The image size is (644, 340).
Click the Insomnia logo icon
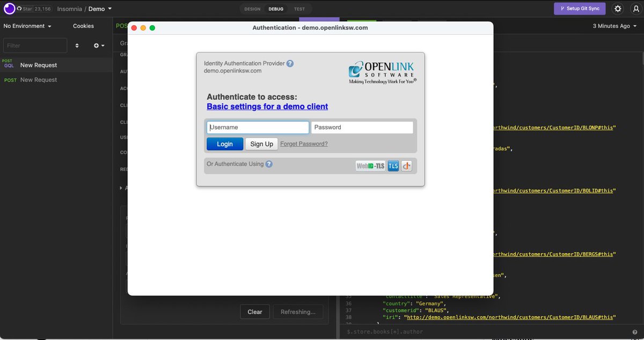tap(9, 9)
